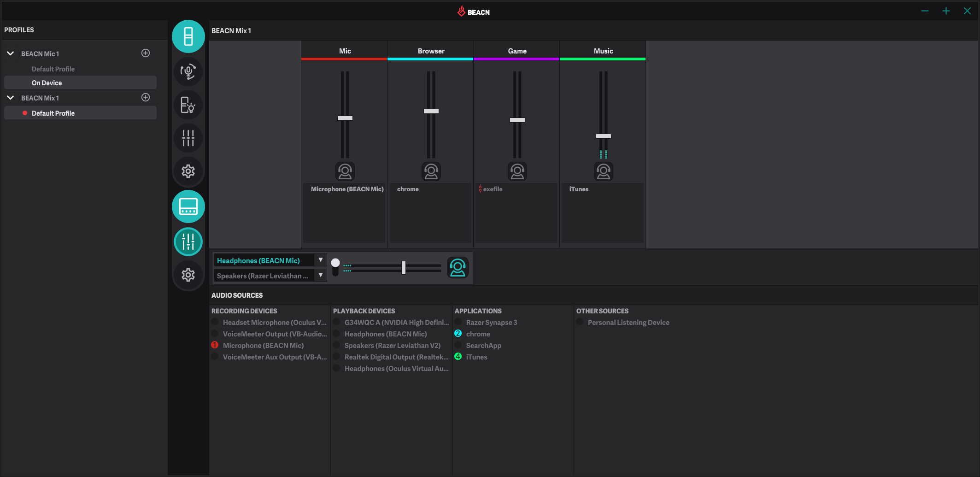980x477 pixels.
Task: Click the BEACN Mix 1 heading
Action: [231, 31]
